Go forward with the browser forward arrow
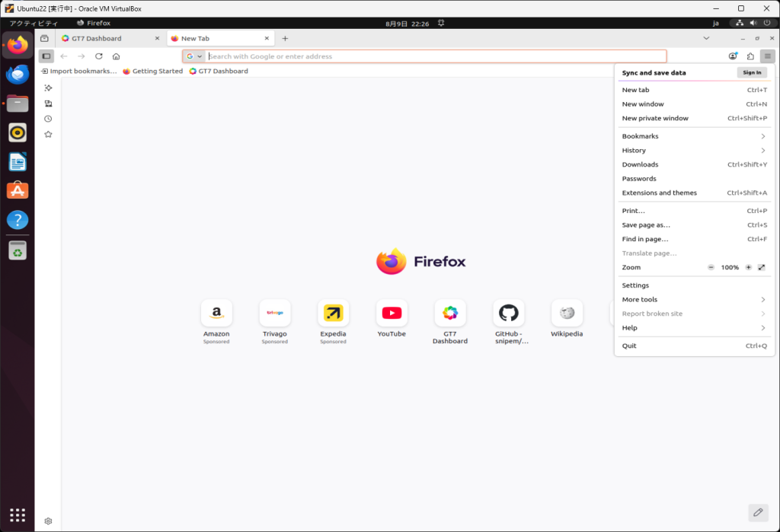This screenshot has height=532, width=780. [81, 56]
